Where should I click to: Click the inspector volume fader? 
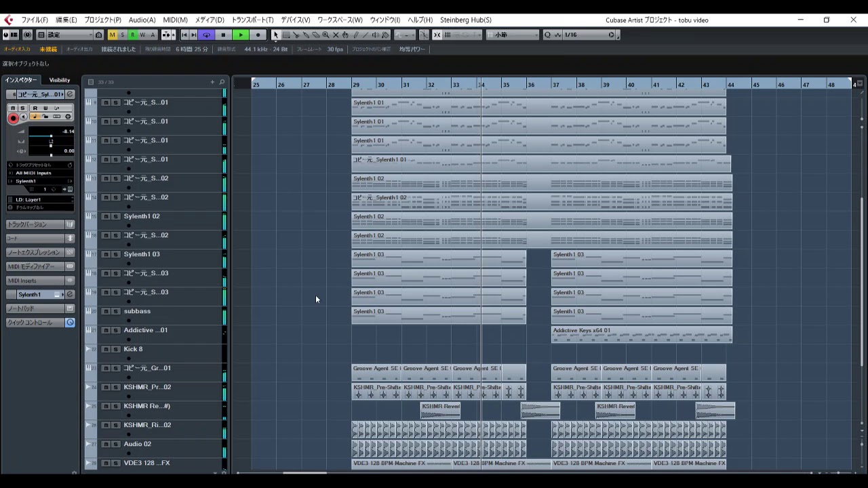[51, 136]
